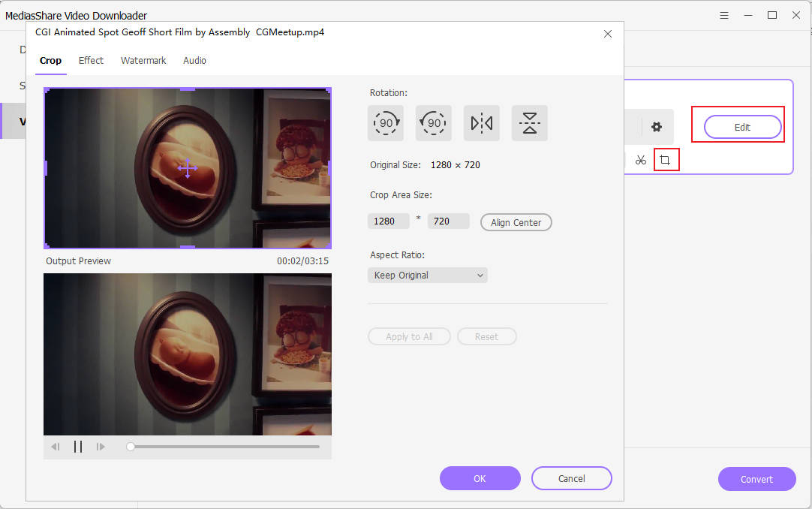The image size is (812, 509).
Task: Click the playback progress slider handle
Action: pyautogui.click(x=131, y=447)
